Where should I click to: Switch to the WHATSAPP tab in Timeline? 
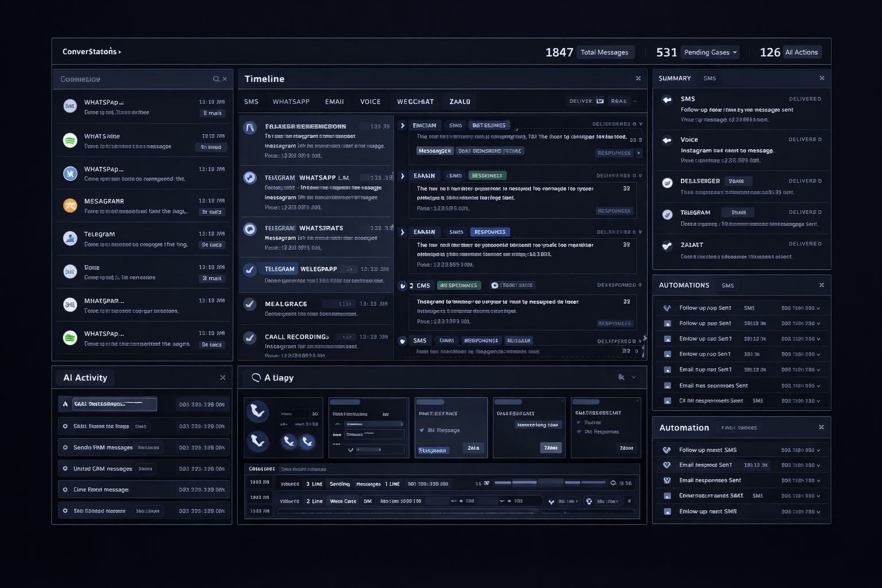[x=291, y=102]
